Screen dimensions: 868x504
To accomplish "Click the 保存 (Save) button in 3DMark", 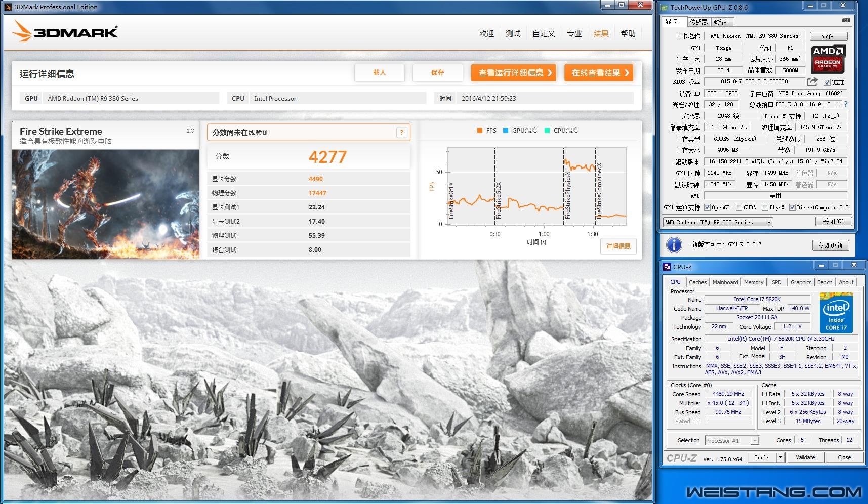I will (438, 72).
